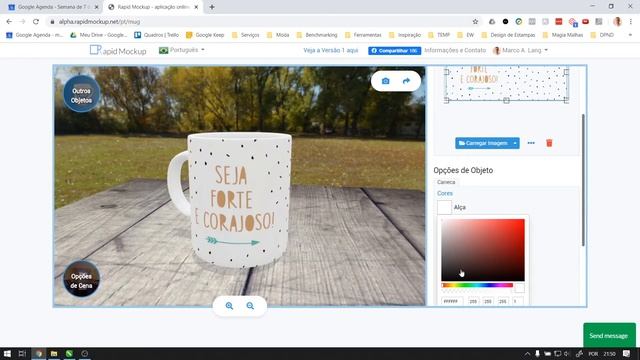Open the Marco A. Lang user menu
The height and width of the screenshot is (360, 640).
520,50
